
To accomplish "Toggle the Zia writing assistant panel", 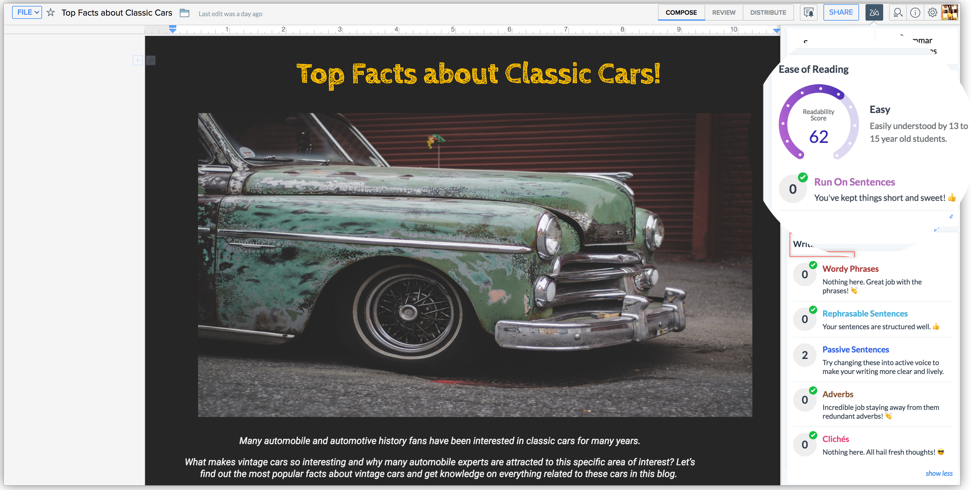I will tap(874, 13).
